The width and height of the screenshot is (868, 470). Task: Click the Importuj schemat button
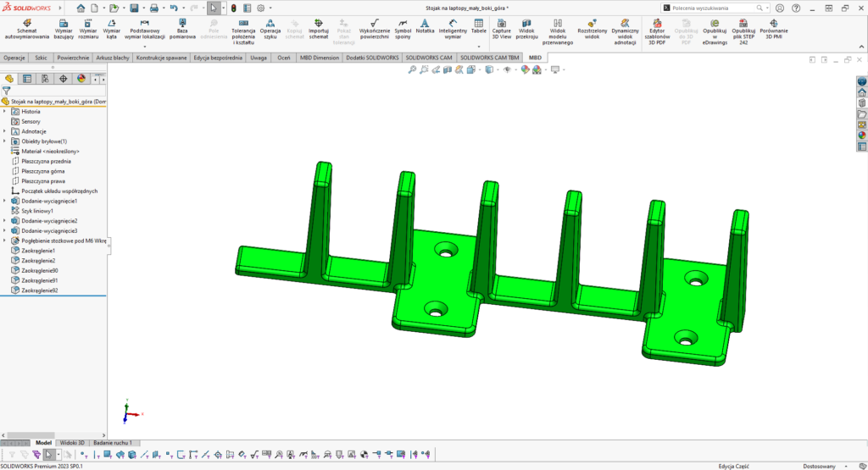(319, 29)
